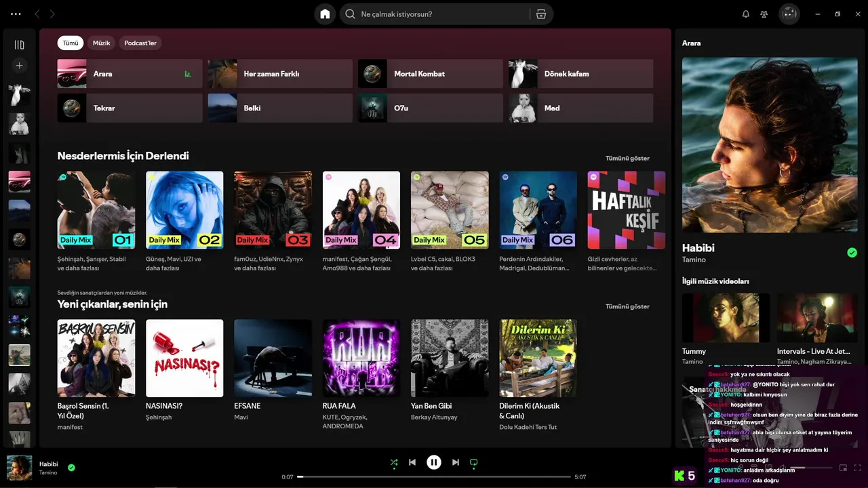Image resolution: width=868 pixels, height=488 pixels.
Task: Open Daily Mix 03 cover
Action: [x=273, y=210]
